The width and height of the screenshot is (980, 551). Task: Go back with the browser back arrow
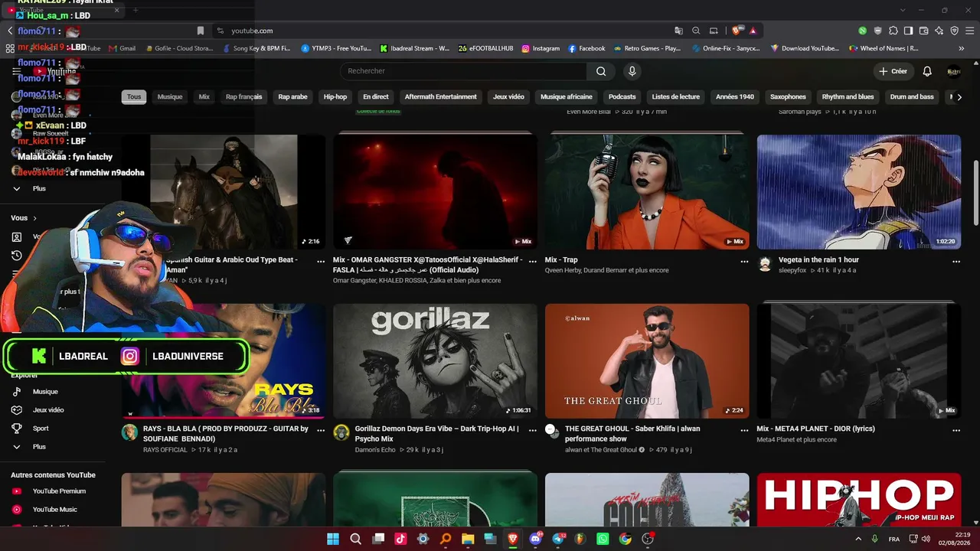click(10, 31)
